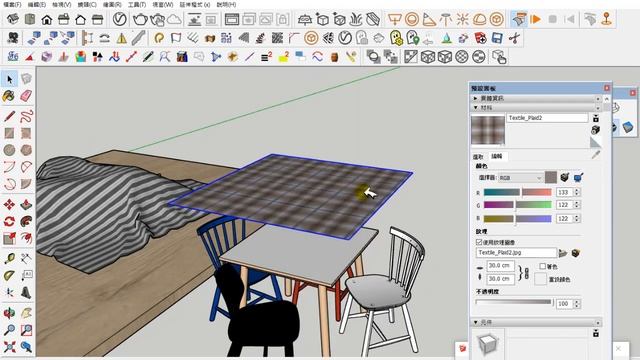Toggle the aspect ratio lock chain
The width and height of the screenshot is (640, 360).
527,273
